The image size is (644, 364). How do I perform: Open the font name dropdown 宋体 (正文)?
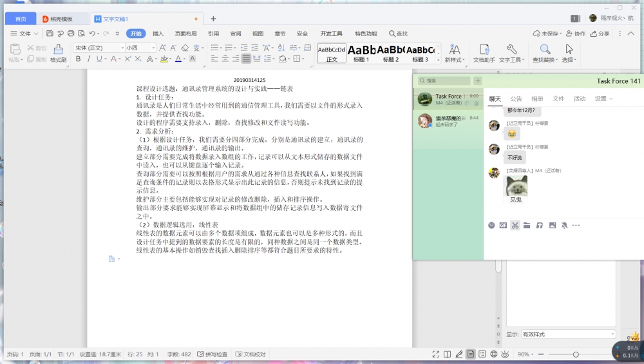(x=99, y=48)
